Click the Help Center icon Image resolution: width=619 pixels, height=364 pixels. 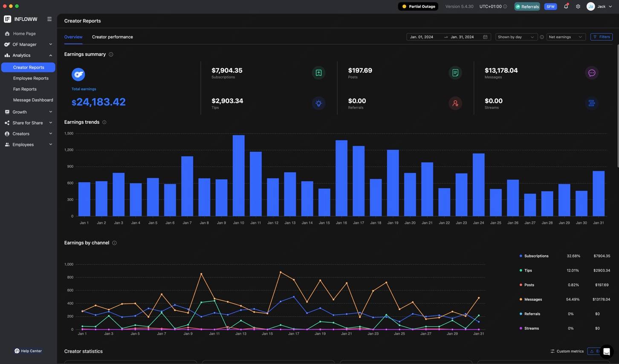(17, 351)
